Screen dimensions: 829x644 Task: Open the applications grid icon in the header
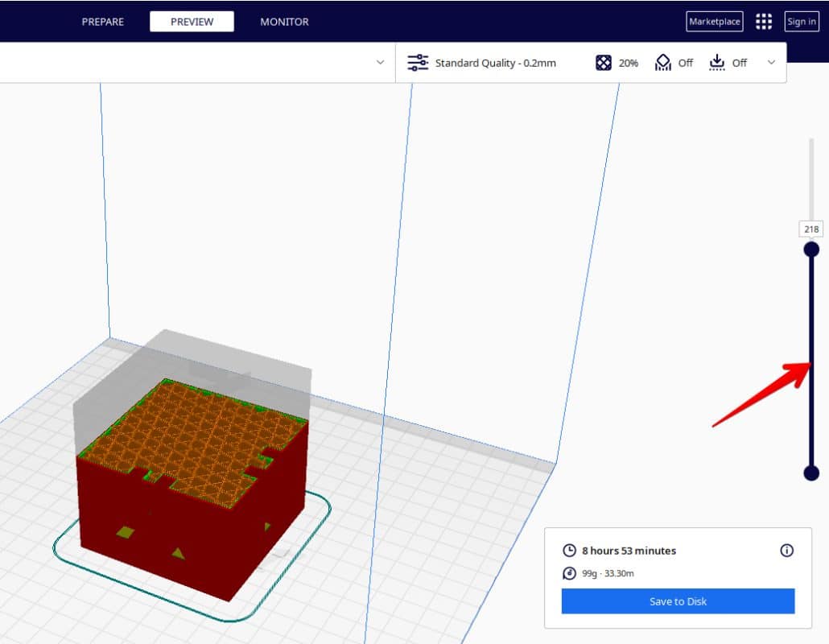click(x=763, y=21)
